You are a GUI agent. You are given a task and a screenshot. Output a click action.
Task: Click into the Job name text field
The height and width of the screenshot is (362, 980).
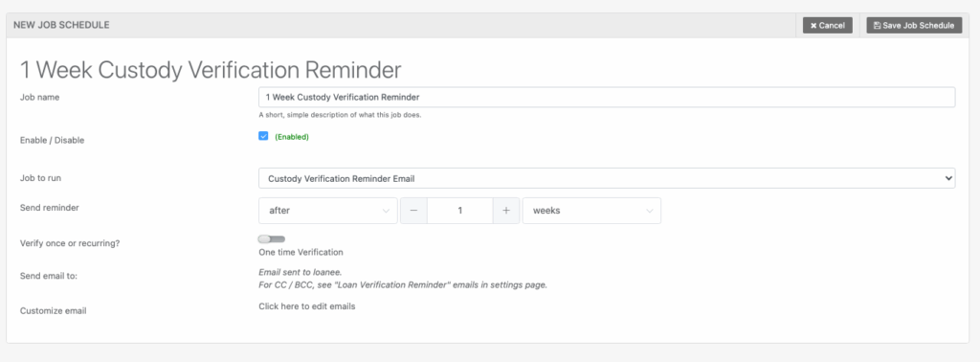coord(606,98)
